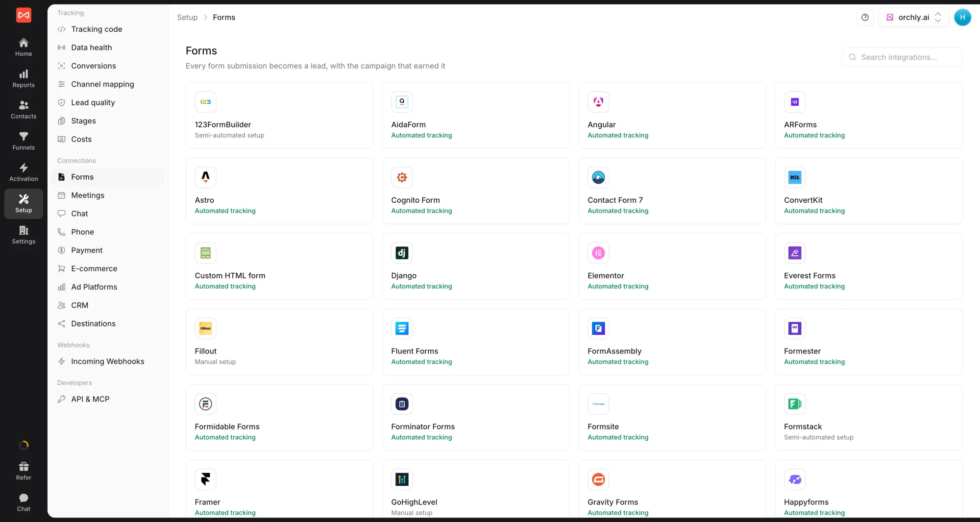
Task: Open Chat support bubble at bottom left
Action: 24,502
